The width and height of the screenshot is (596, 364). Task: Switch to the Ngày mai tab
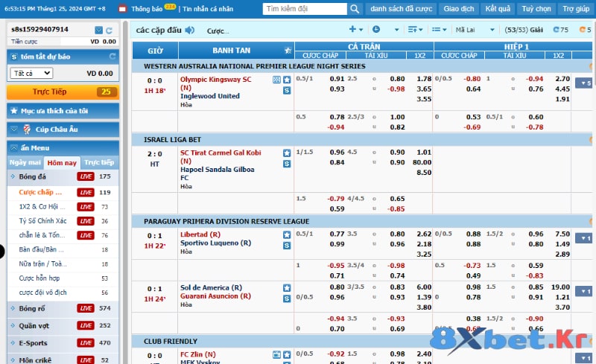(25, 162)
